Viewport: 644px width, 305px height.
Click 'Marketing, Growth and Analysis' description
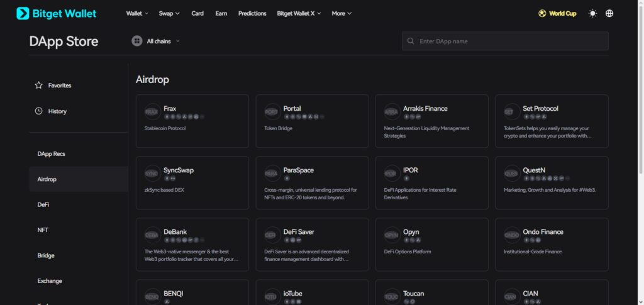coord(550,190)
